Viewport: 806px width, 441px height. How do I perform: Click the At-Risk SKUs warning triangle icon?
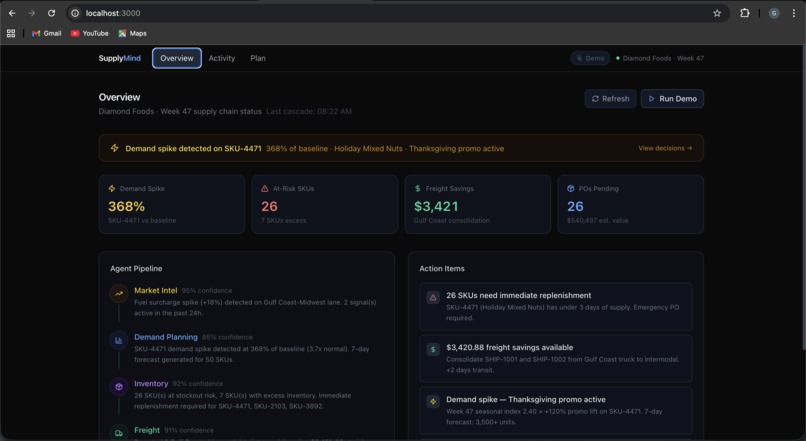pos(265,189)
